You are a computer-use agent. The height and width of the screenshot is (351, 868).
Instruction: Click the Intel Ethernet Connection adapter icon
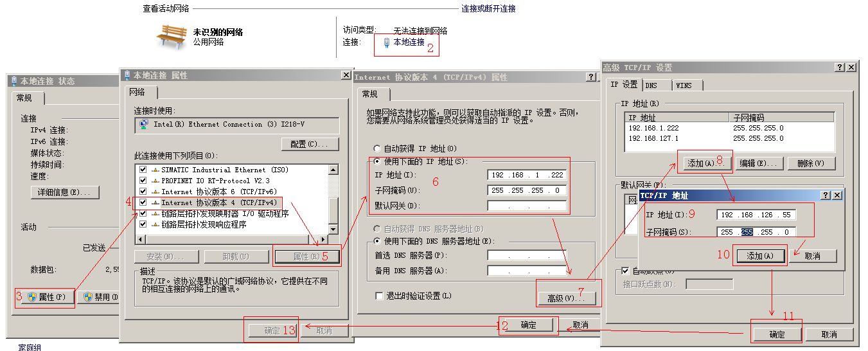point(144,124)
